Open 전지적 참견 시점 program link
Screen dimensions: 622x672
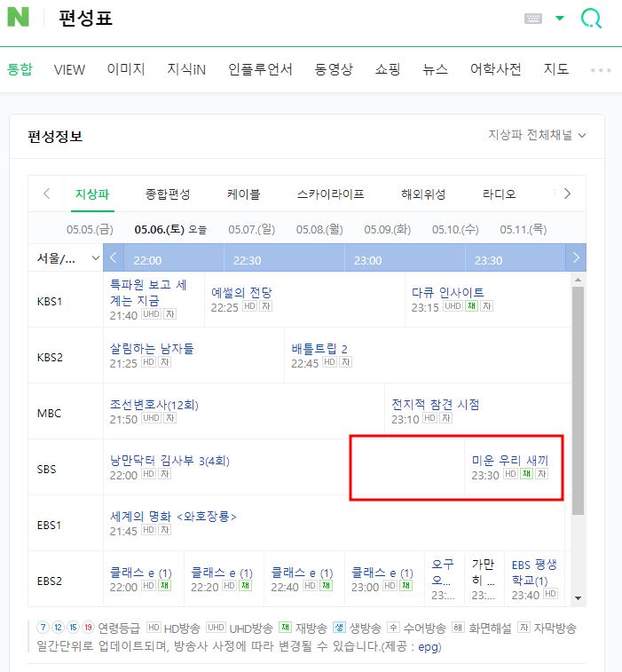436,405
